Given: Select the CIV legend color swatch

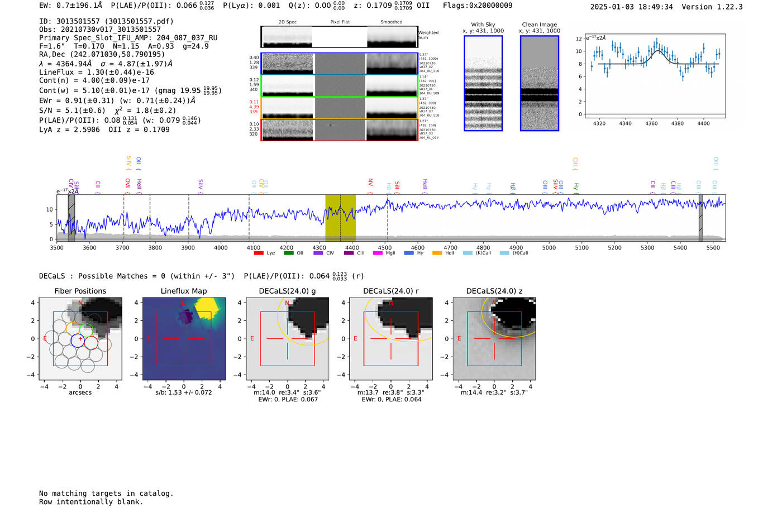Looking at the screenshot, I should [318, 253].
